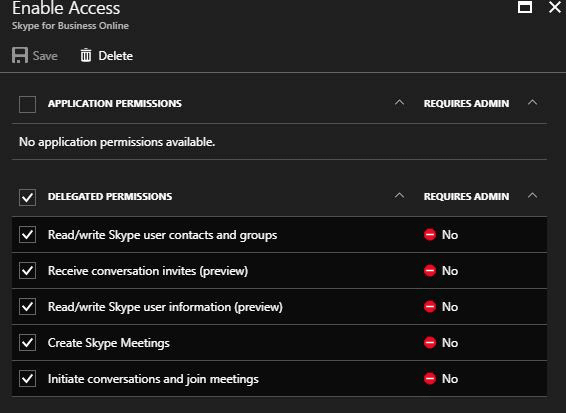
Task: Click red icon in Initiate conversations row
Action: click(430, 379)
